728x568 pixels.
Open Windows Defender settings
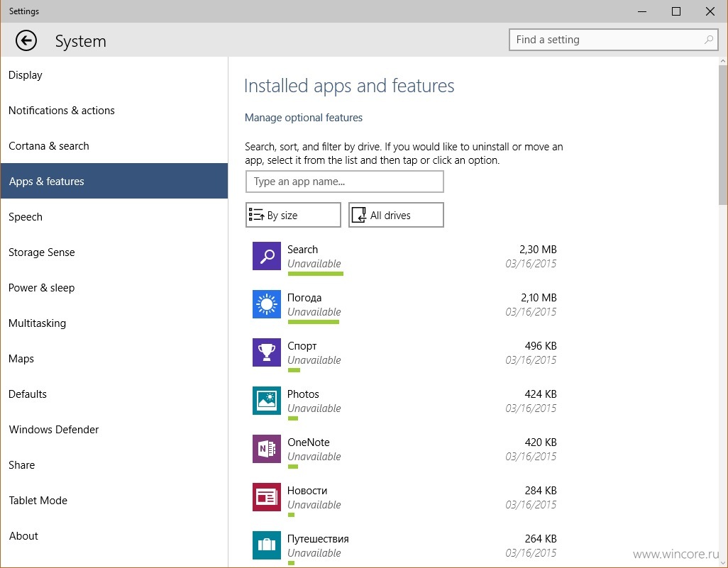pos(114,430)
